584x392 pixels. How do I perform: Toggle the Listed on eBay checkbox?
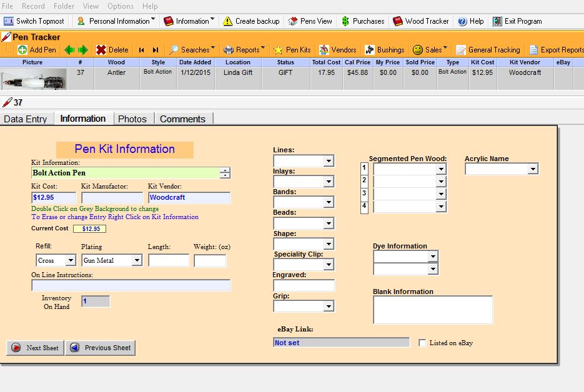coord(423,343)
